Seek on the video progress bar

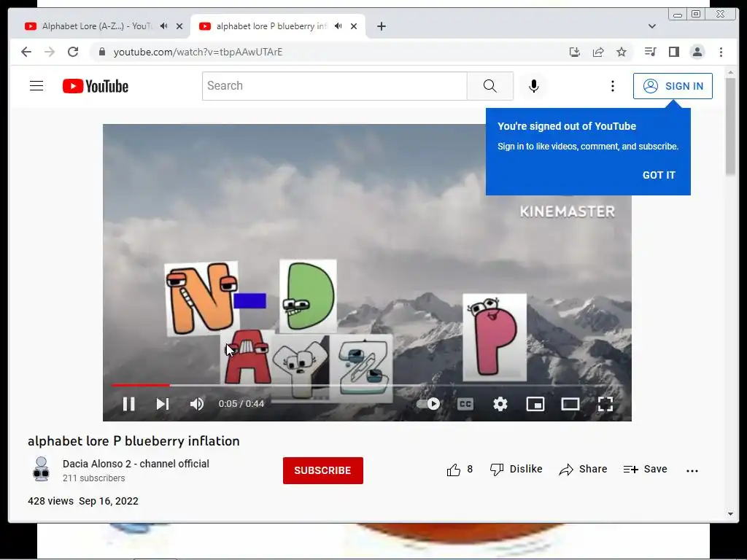coord(367,385)
